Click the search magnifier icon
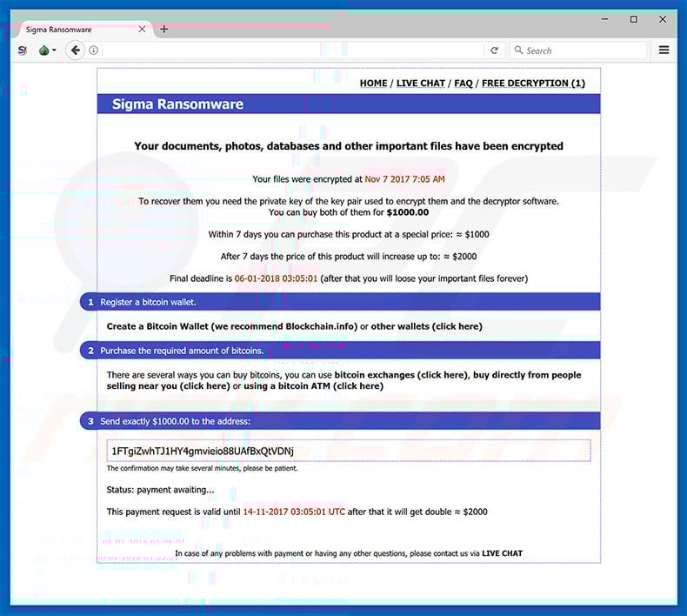 [x=518, y=50]
